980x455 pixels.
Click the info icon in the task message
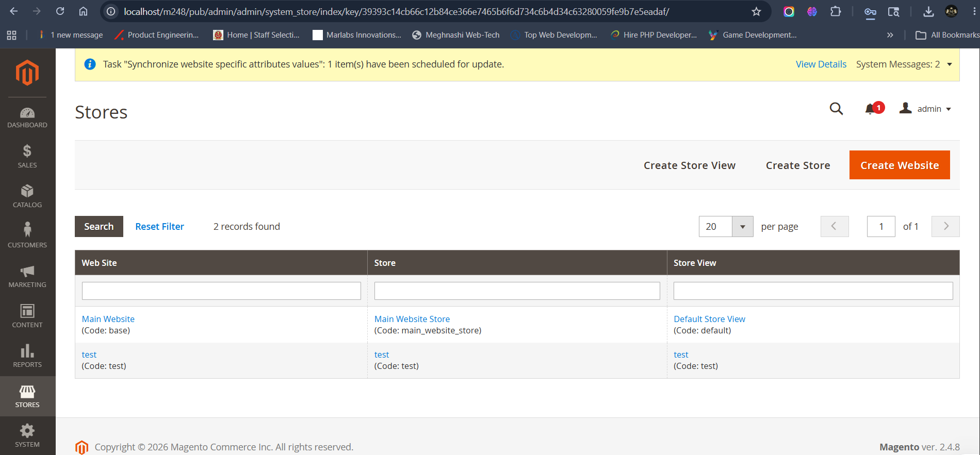tap(90, 64)
